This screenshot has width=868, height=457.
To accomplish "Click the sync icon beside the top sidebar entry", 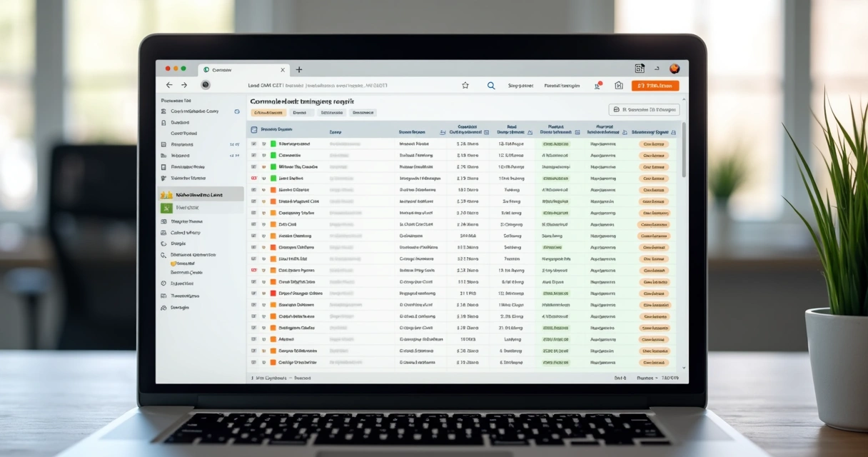I will tap(237, 111).
